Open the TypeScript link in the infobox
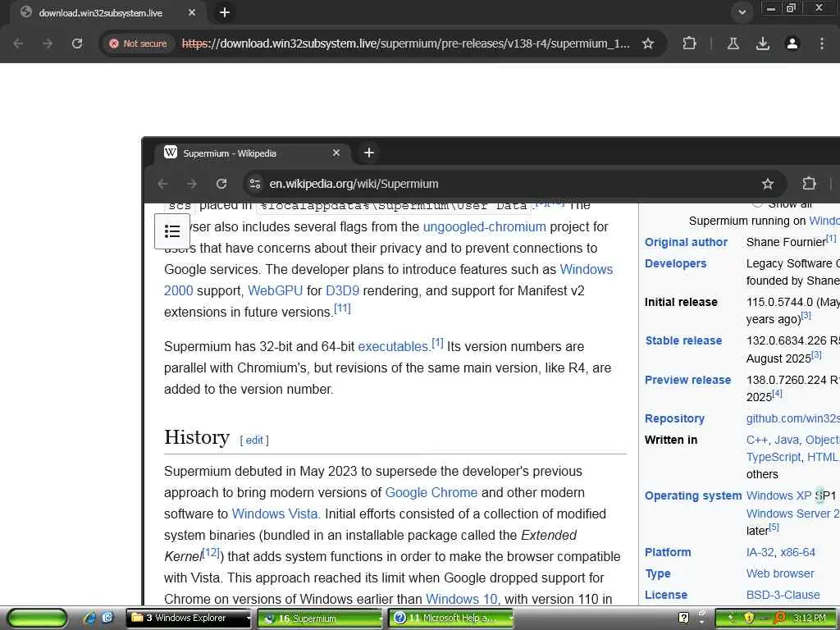Viewport: 840px width, 630px height. click(773, 457)
